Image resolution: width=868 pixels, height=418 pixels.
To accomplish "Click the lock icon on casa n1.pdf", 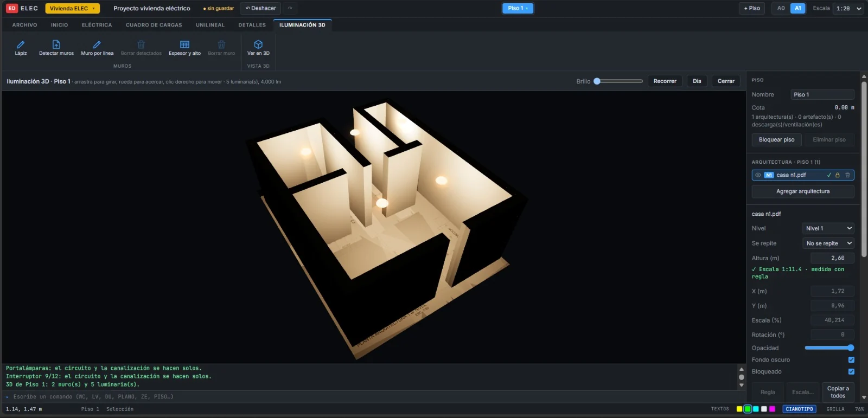I will click(x=838, y=175).
